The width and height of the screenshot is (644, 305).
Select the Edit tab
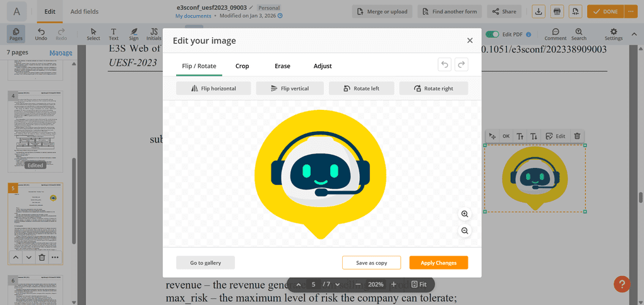point(50,11)
